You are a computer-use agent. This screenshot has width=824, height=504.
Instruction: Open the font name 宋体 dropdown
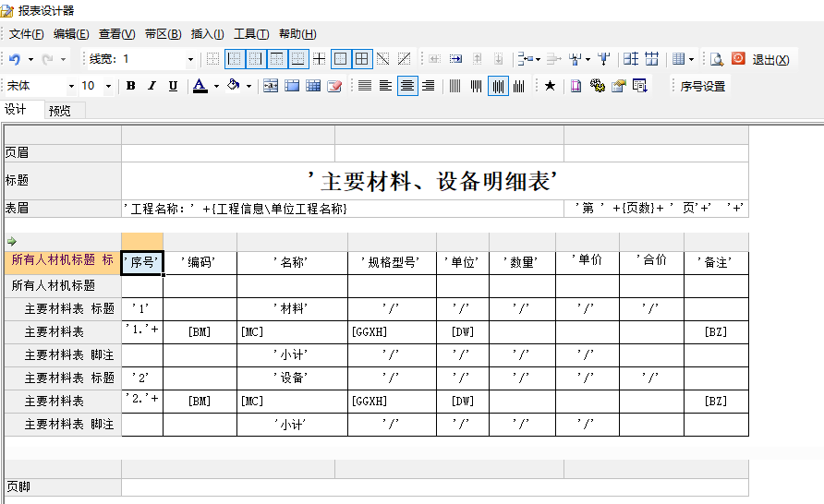pos(71,86)
